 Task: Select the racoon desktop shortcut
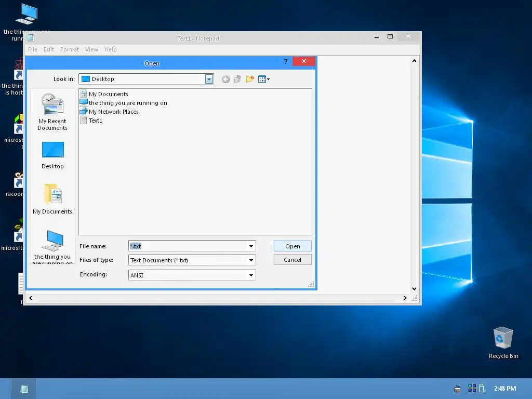coord(14,185)
